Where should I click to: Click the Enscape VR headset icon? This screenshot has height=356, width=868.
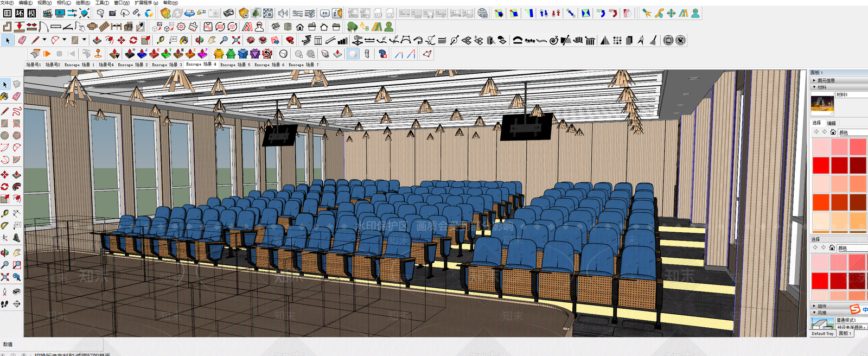(228, 13)
